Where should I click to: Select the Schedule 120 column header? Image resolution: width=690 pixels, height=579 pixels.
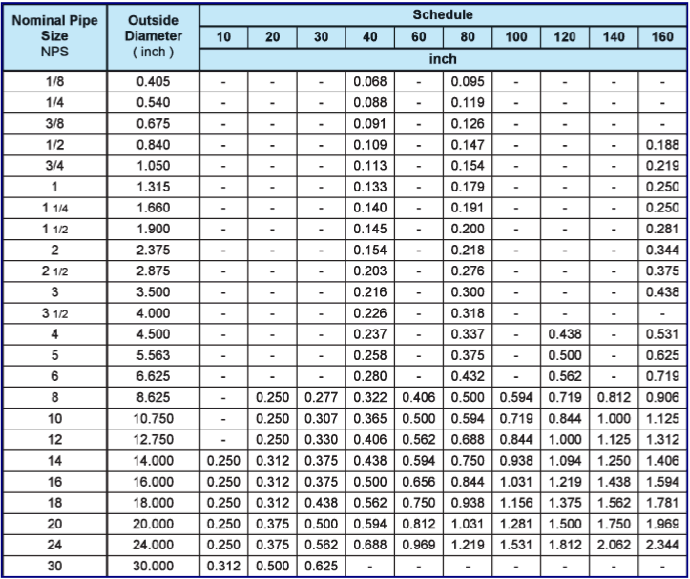[565, 37]
